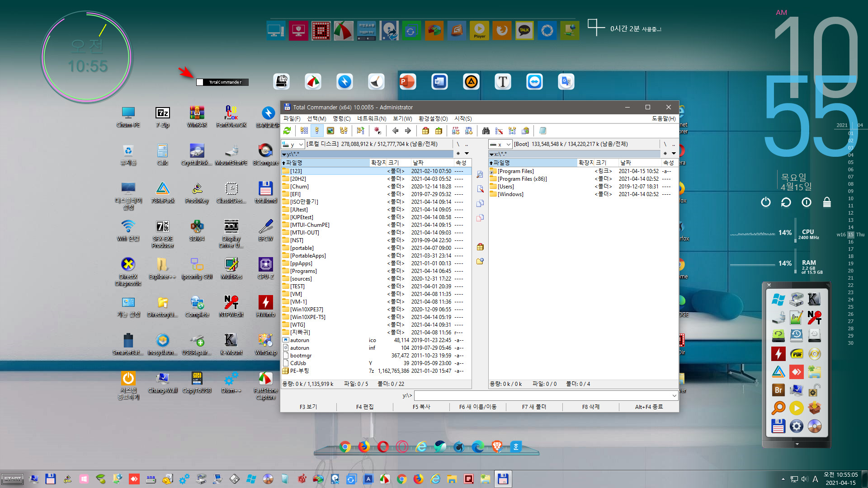Viewport: 868px width, 488px height.
Task: Click the Reread source refresh icon in Total Commander
Action: [287, 131]
